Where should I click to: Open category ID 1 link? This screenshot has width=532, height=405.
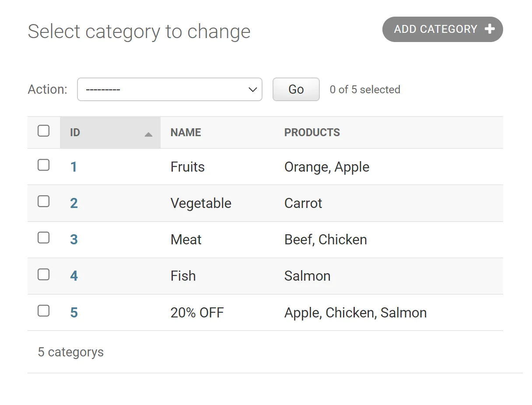tap(73, 167)
